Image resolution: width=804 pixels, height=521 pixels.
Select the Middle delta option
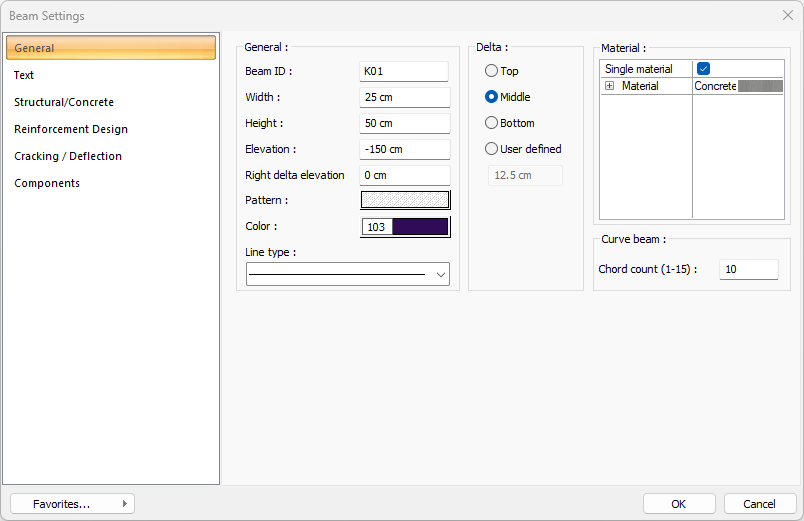tap(491, 97)
